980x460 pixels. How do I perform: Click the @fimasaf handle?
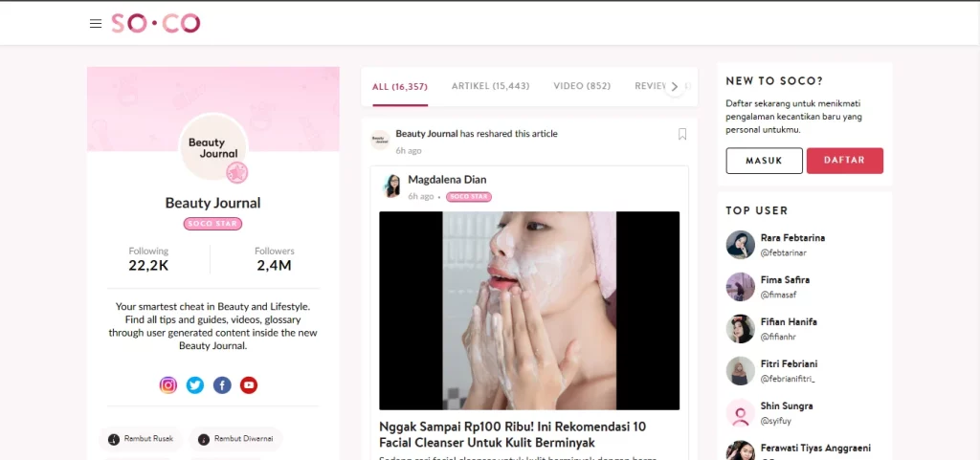pyautogui.click(x=779, y=295)
